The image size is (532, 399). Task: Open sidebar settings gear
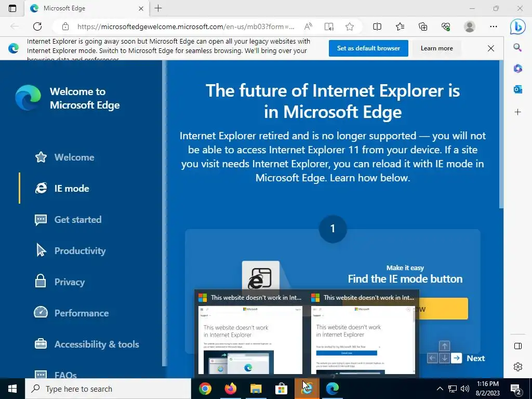click(518, 367)
